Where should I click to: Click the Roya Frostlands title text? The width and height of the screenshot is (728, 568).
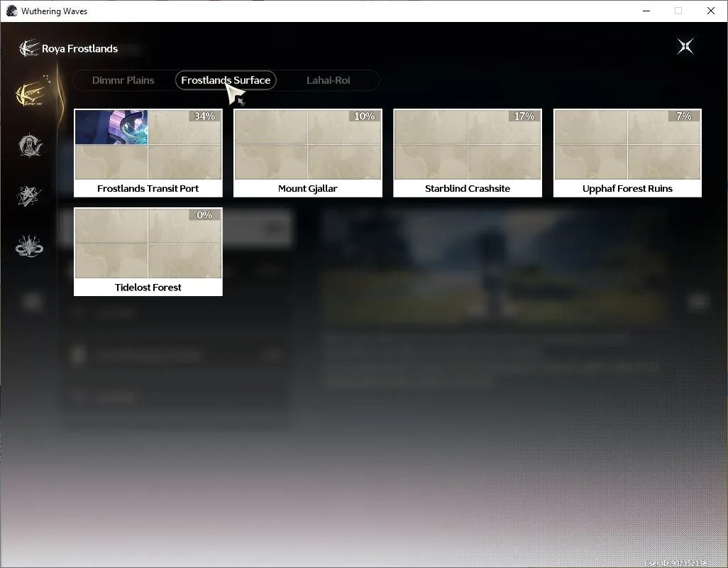[x=80, y=49]
